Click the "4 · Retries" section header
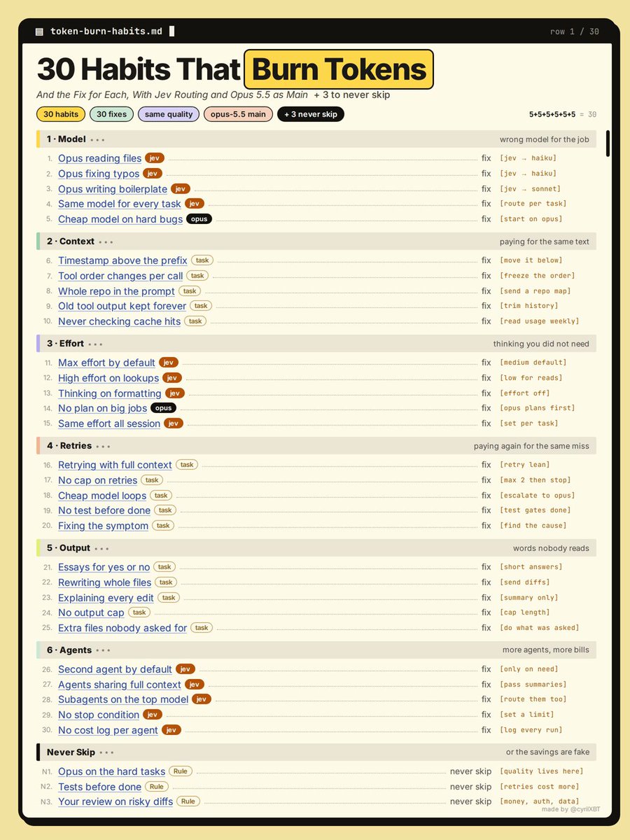Screen dimensions: 630x840 tap(316, 446)
